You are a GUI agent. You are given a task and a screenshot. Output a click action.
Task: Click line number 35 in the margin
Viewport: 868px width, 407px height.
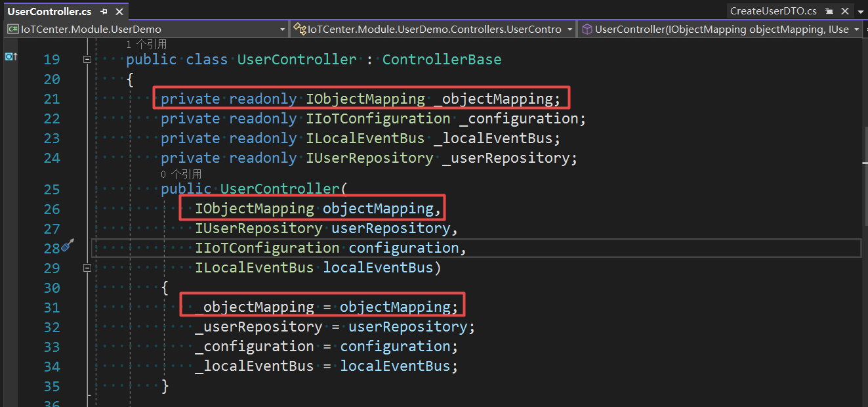tap(51, 387)
